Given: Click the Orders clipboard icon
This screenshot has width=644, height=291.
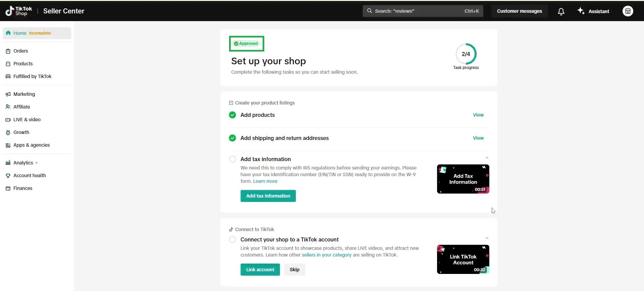Looking at the screenshot, I should 8,51.
